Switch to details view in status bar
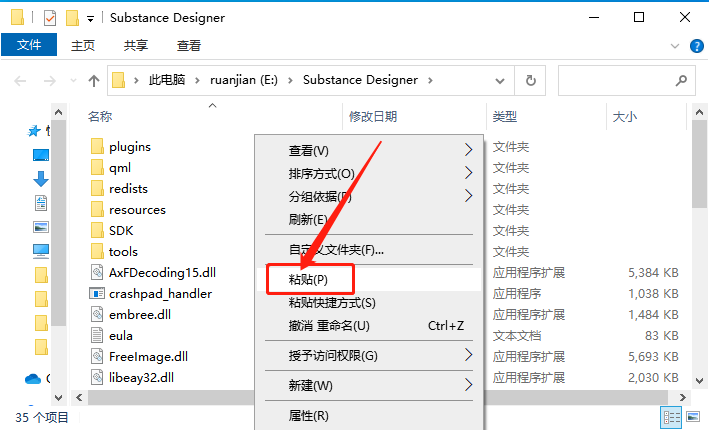The height and width of the screenshot is (430, 709). [x=671, y=417]
